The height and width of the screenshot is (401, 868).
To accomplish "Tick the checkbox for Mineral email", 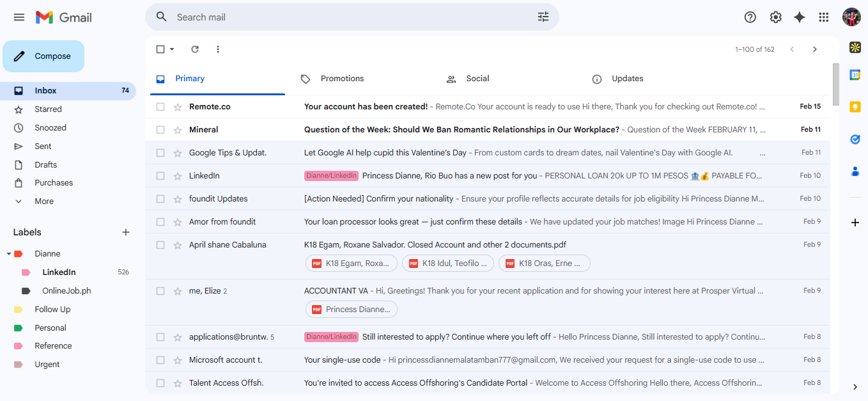I will click(x=160, y=130).
